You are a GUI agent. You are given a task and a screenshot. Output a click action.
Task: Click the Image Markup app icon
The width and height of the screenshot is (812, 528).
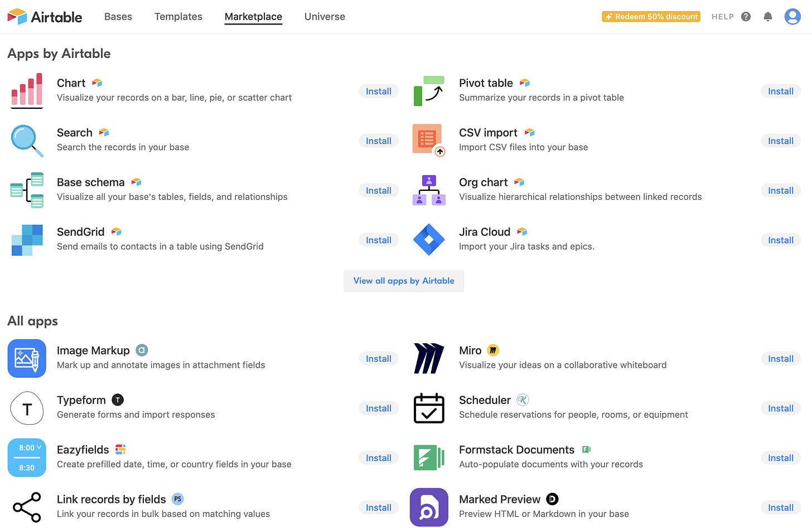click(27, 358)
